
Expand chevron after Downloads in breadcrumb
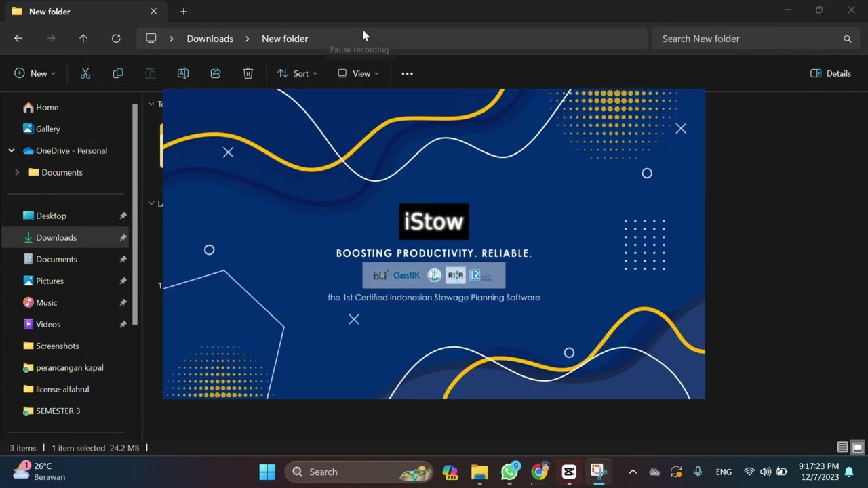click(248, 39)
